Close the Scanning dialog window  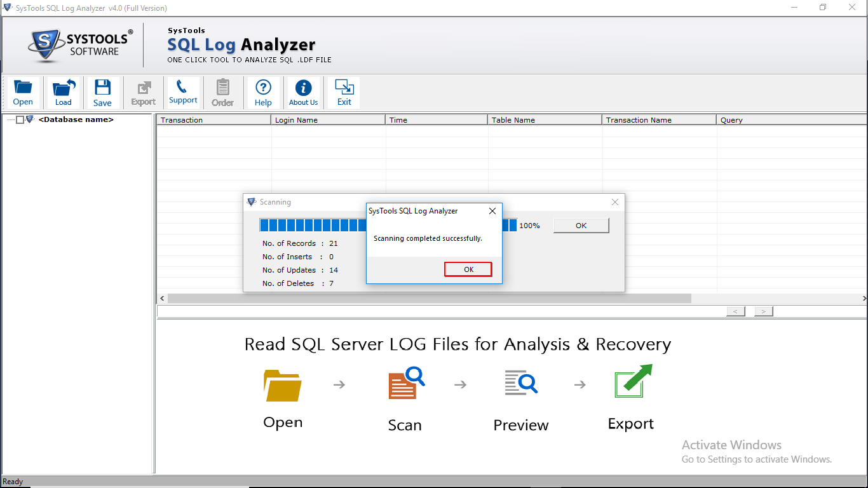[614, 202]
